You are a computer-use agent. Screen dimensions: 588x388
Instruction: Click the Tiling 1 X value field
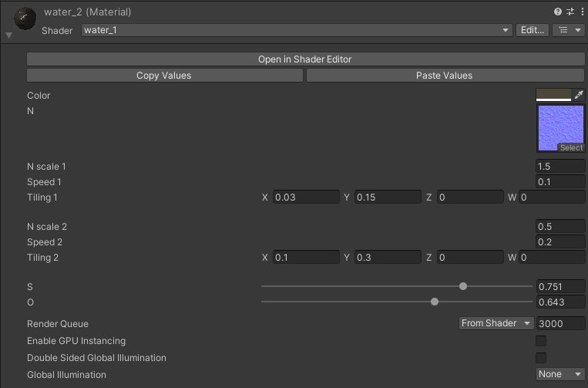[306, 197]
